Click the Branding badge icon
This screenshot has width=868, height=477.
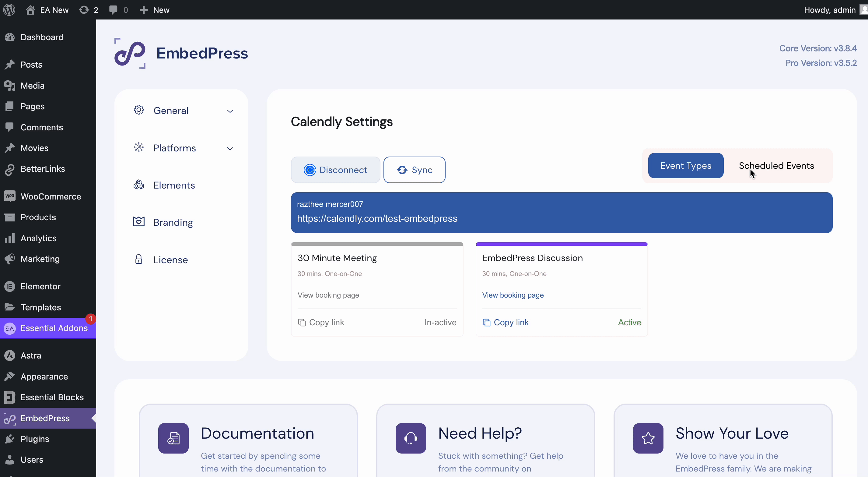[x=138, y=222]
